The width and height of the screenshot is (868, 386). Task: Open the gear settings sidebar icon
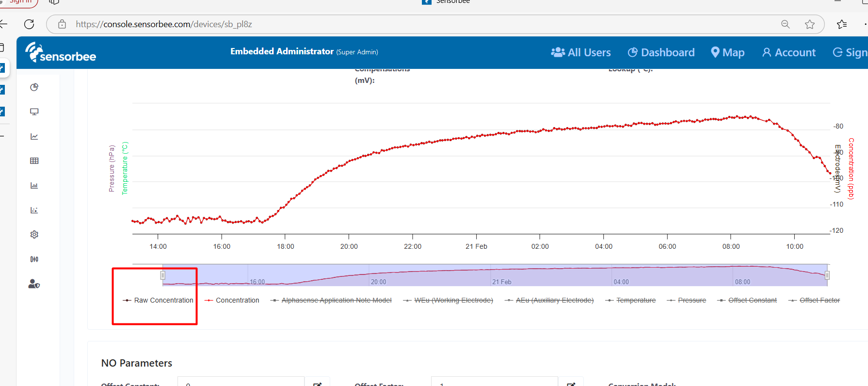click(x=34, y=235)
